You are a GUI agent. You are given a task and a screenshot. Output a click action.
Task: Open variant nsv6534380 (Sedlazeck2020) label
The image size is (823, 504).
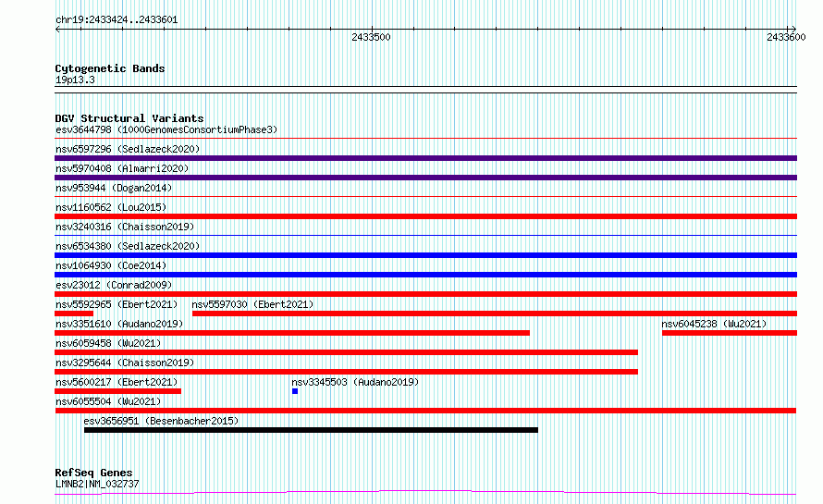[x=128, y=246]
